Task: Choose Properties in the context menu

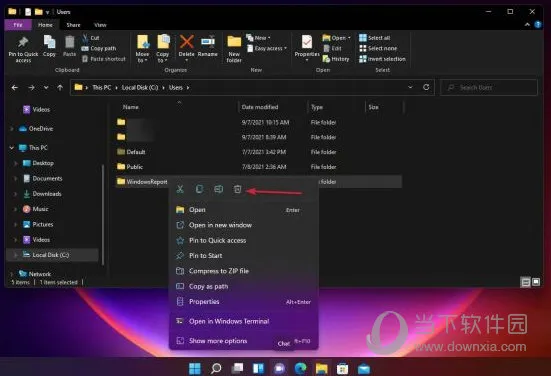Action: (x=244, y=302)
